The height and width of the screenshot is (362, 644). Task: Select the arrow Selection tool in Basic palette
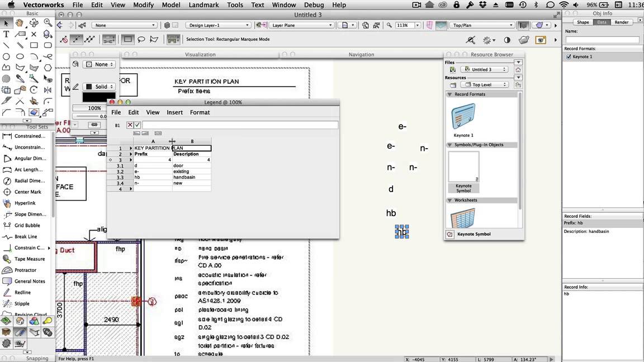[x=6, y=23]
